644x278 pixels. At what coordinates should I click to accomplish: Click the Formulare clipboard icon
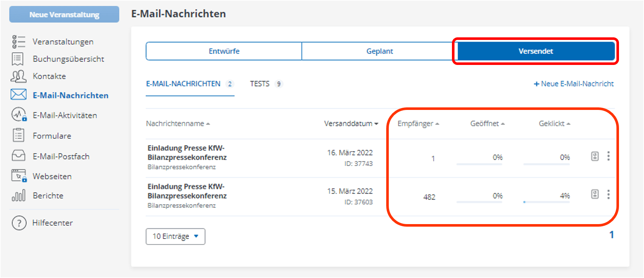click(18, 136)
